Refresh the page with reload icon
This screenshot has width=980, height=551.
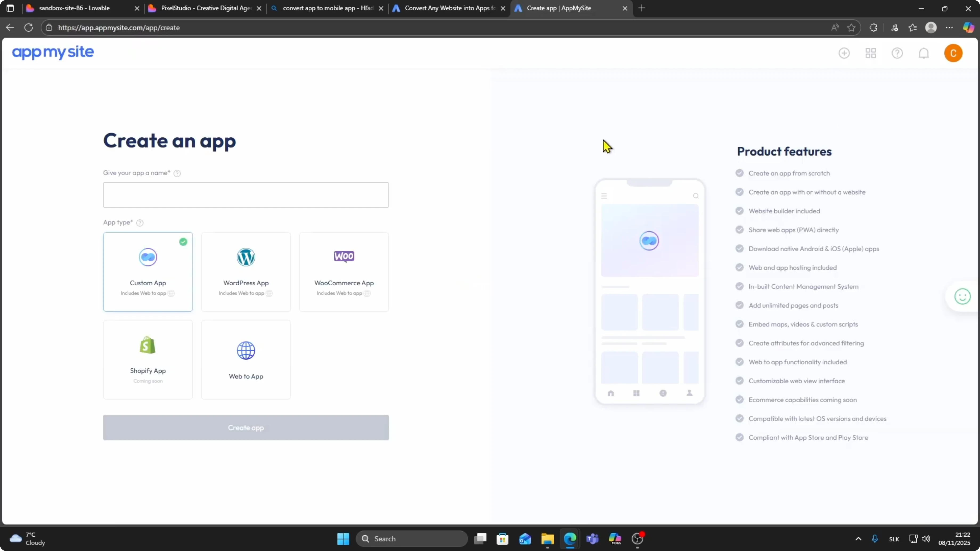[x=28, y=27]
